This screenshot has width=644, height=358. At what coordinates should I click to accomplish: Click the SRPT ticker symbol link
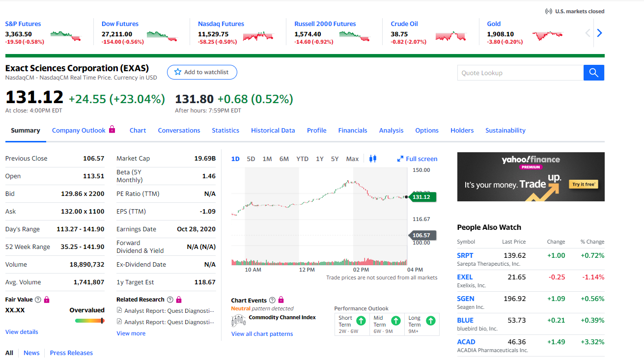click(x=465, y=255)
